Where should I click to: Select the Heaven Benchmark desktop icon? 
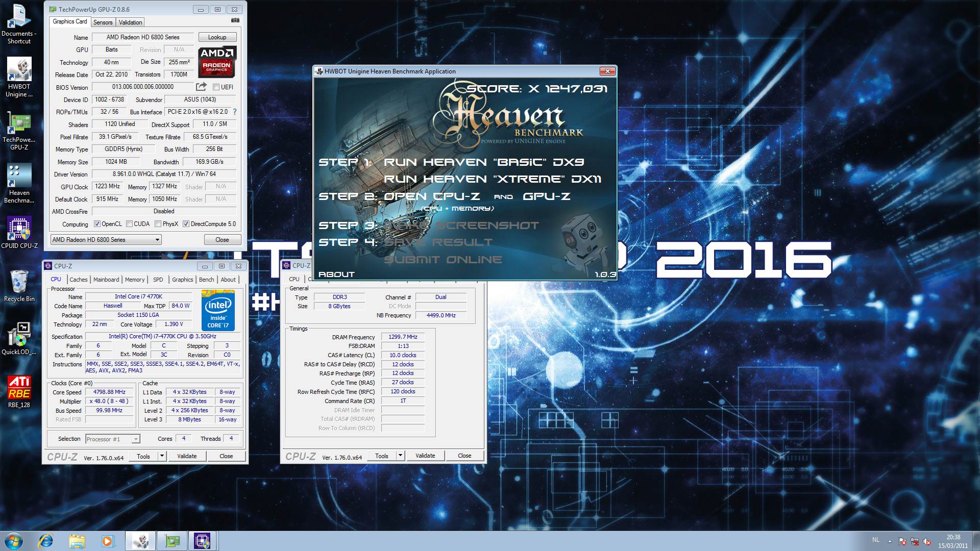click(x=19, y=184)
